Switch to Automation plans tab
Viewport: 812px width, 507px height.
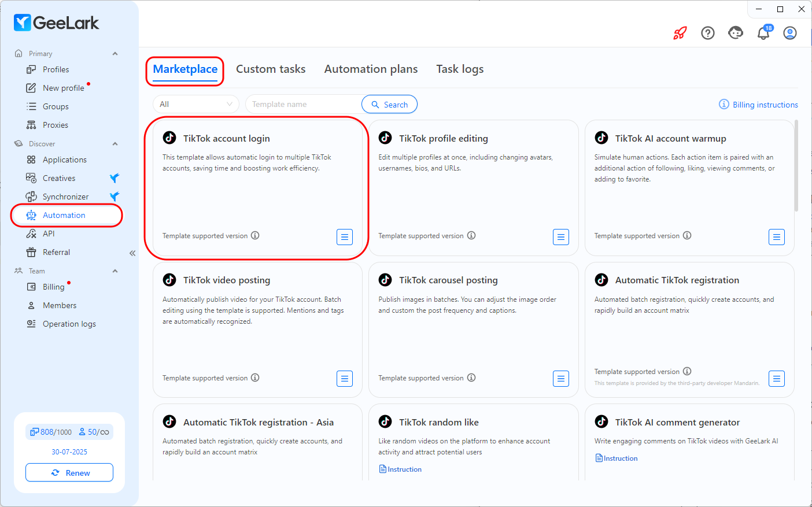371,69
